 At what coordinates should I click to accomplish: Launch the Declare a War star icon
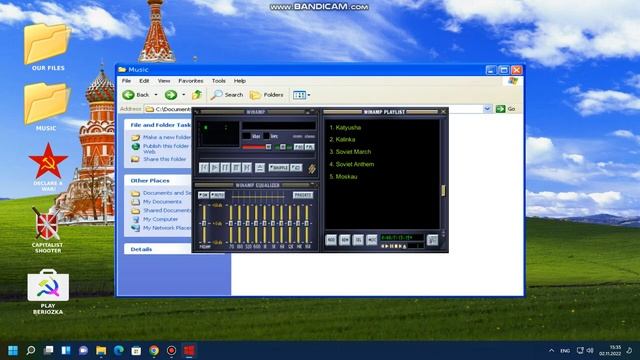tap(48, 167)
